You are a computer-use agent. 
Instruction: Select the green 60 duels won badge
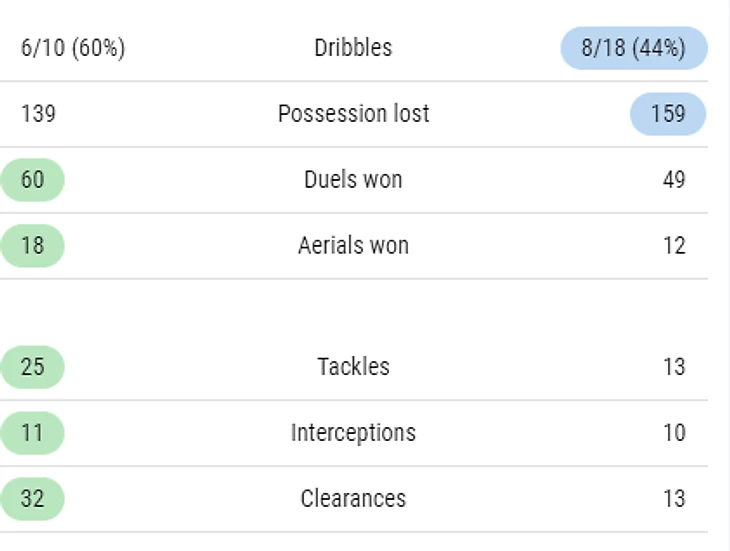(33, 180)
